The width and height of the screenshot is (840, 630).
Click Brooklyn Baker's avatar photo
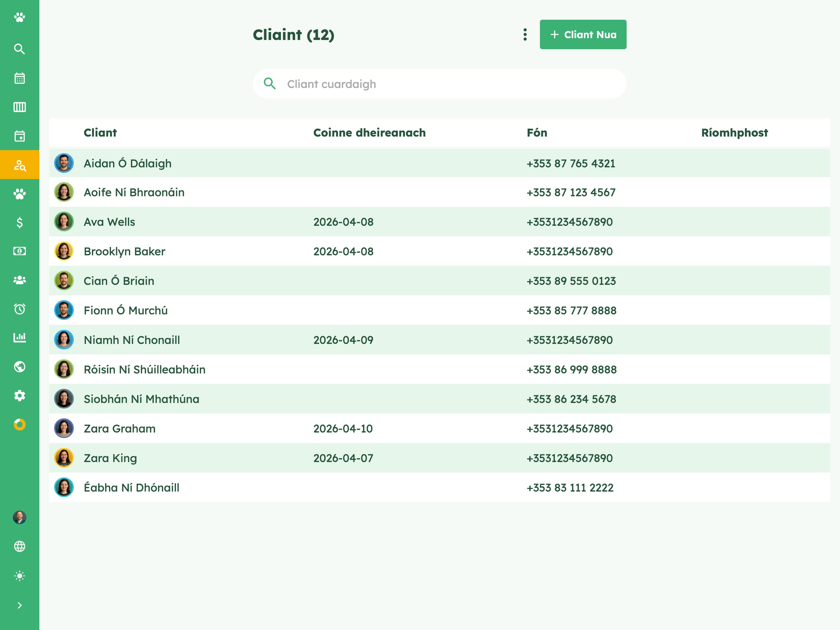(x=64, y=252)
